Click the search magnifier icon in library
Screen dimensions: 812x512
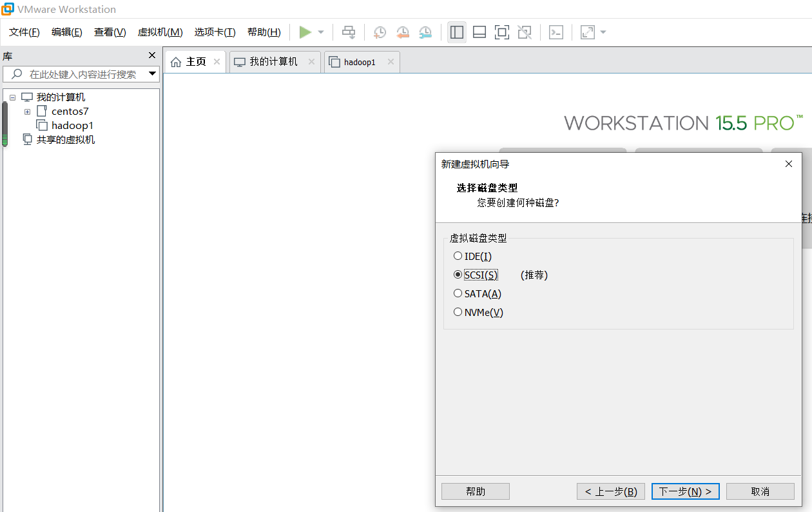click(x=17, y=74)
